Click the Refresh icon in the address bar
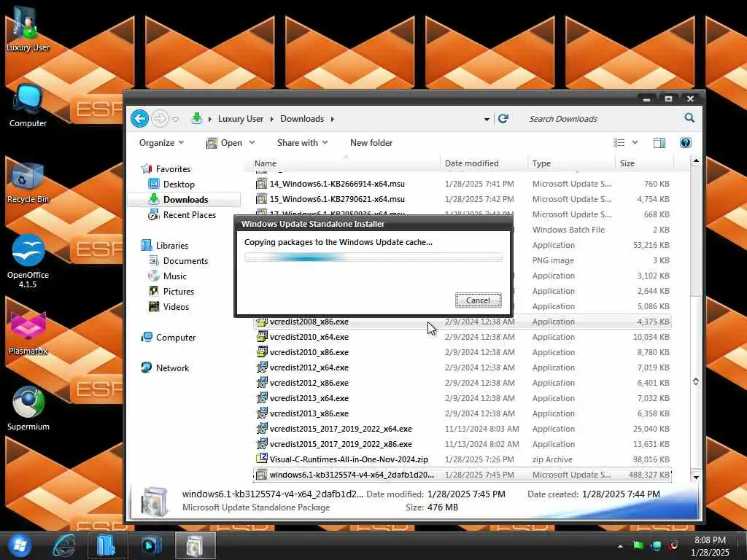 [x=503, y=119]
